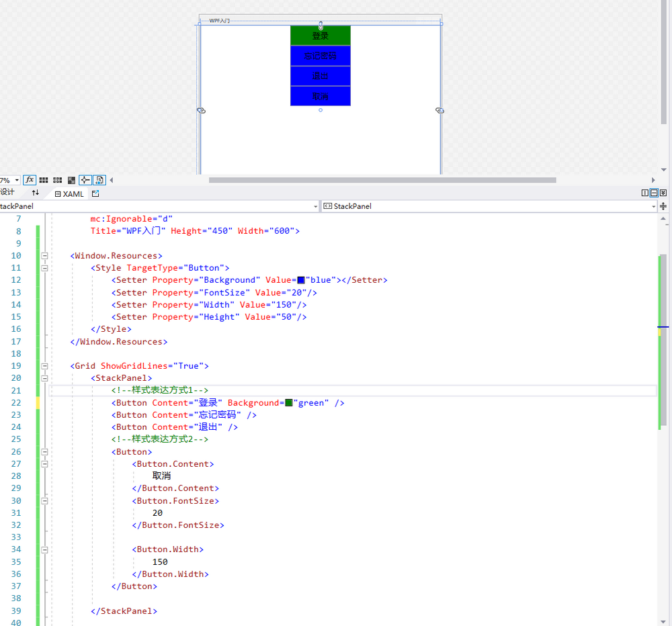The width and height of the screenshot is (672, 626).
Task: Click the closing </StackPanel> tag on line 39
Action: [124, 611]
